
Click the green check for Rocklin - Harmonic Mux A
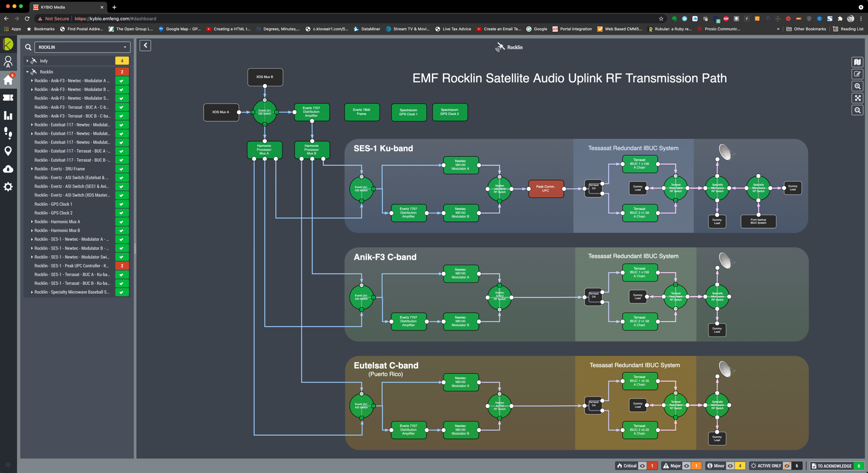(122, 222)
